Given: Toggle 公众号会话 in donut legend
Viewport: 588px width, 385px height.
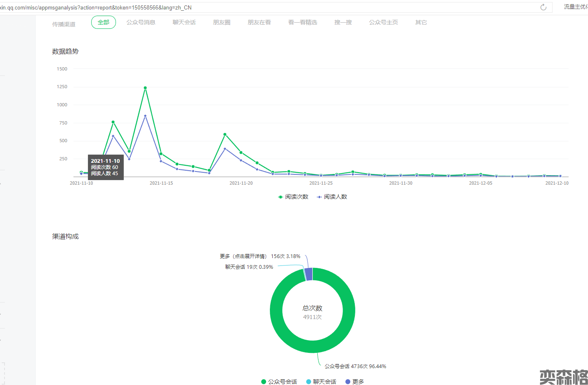Looking at the screenshot, I should click(x=279, y=382).
